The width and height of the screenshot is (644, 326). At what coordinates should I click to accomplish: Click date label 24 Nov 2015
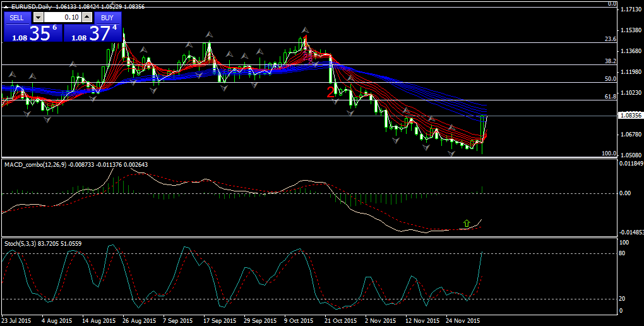(462, 320)
